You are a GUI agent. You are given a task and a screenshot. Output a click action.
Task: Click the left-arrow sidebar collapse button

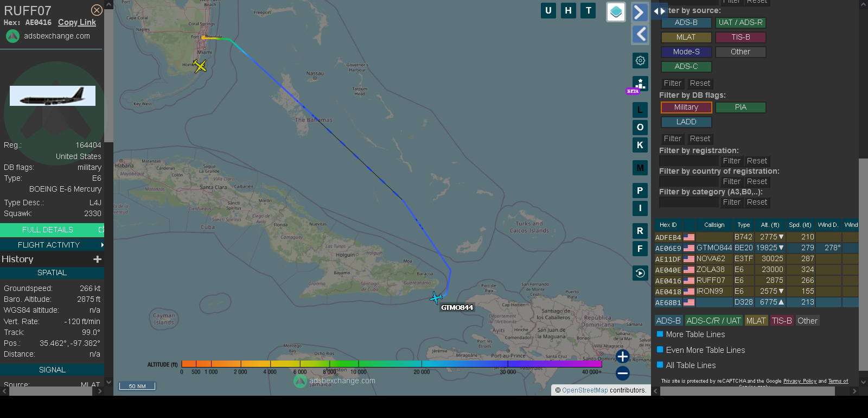pos(640,34)
